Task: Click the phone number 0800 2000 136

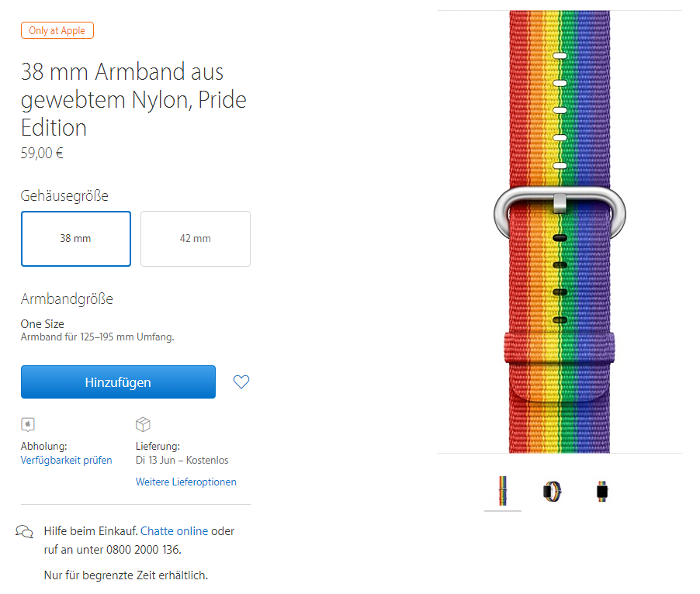Action: (x=143, y=550)
